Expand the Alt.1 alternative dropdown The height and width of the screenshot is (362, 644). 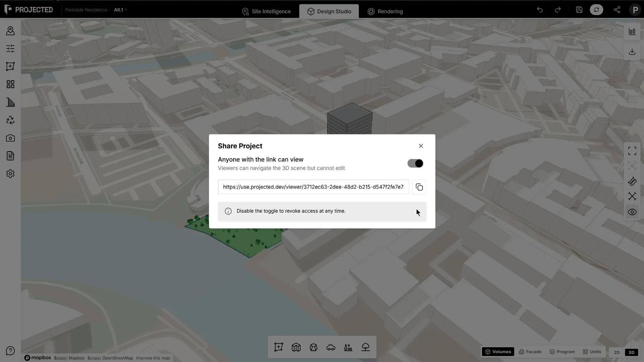click(x=120, y=10)
